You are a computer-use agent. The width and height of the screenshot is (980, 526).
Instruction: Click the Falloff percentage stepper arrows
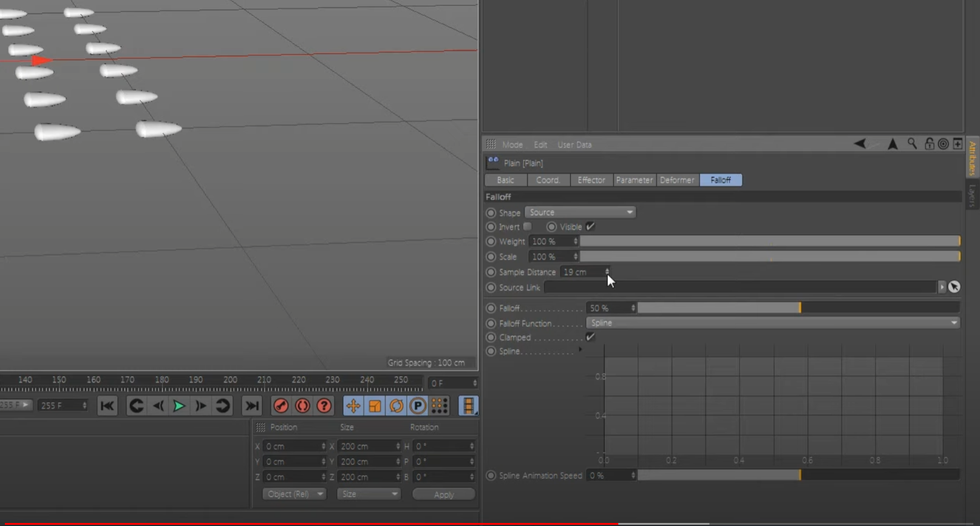[633, 308]
